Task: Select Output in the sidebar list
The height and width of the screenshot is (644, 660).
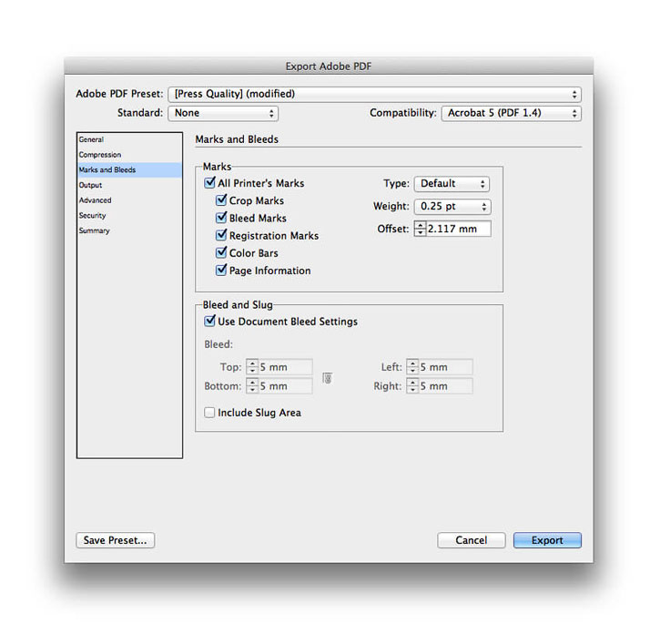Action: (x=129, y=185)
